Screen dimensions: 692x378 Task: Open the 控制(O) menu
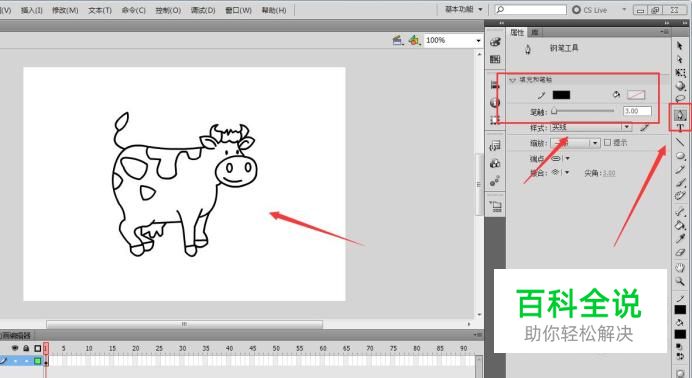tap(168, 10)
